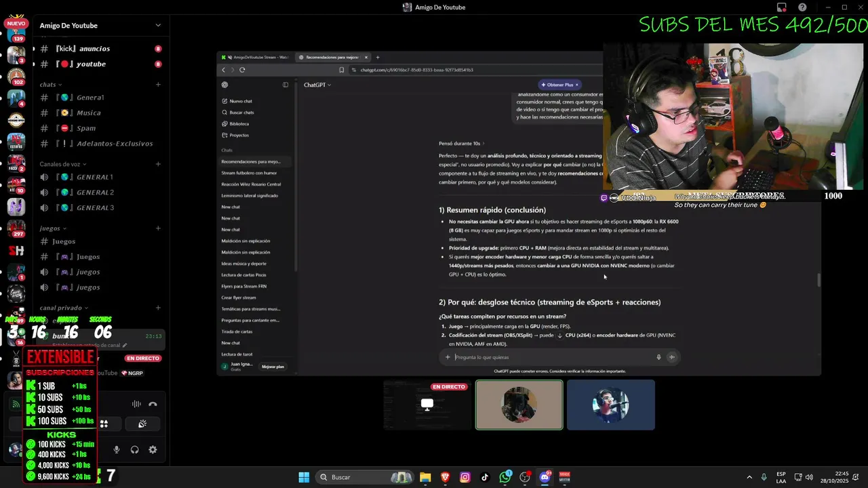Disconnect from the voice call
868x488 pixels.
153,404
